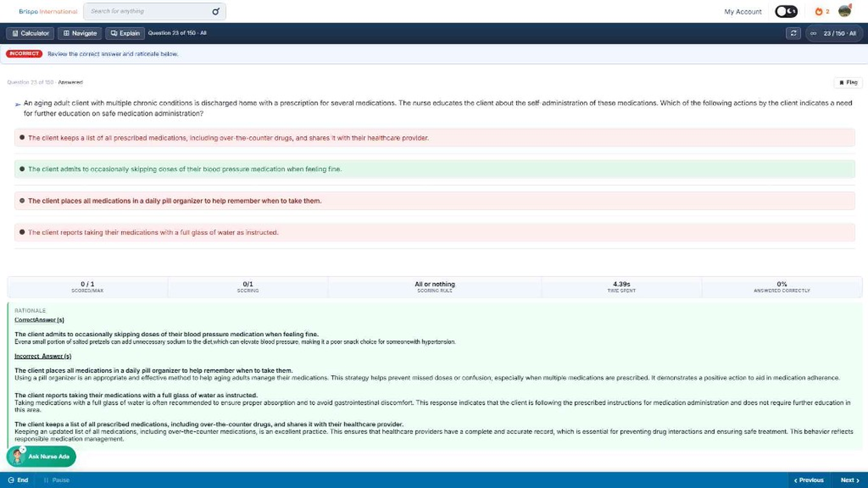Click the End exam button

click(18, 480)
